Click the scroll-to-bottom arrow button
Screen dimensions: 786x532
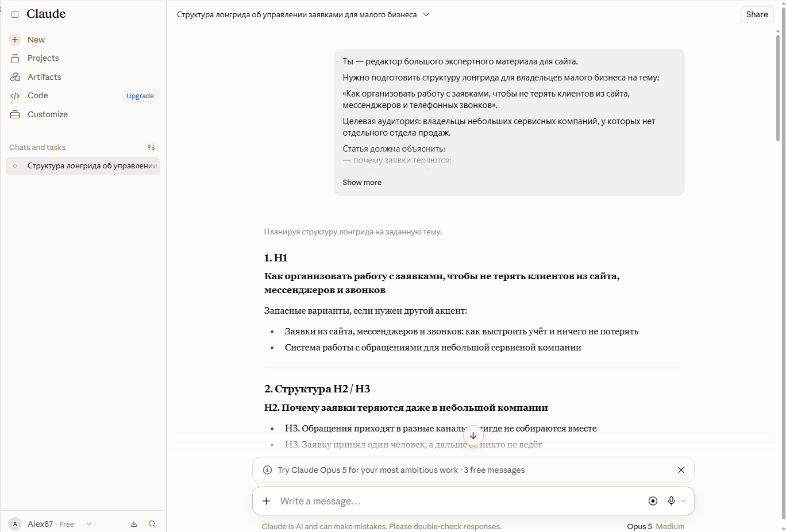[473, 435]
